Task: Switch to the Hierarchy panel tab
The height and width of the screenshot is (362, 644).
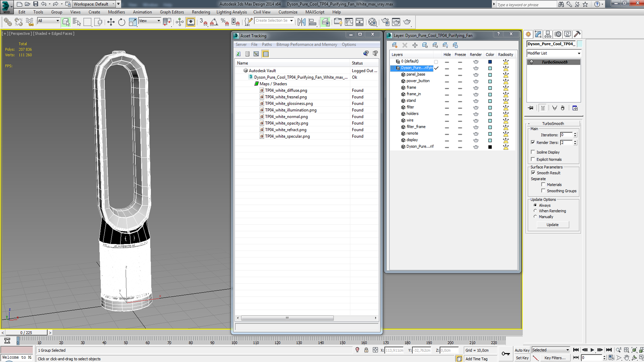Action: pyautogui.click(x=548, y=34)
